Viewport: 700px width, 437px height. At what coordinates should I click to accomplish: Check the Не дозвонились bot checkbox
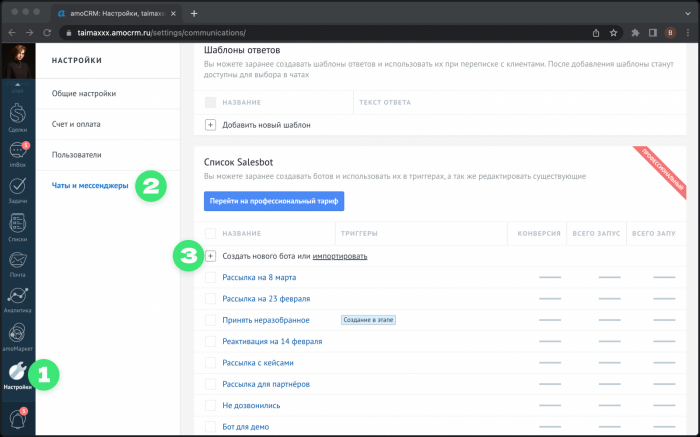tap(210, 405)
